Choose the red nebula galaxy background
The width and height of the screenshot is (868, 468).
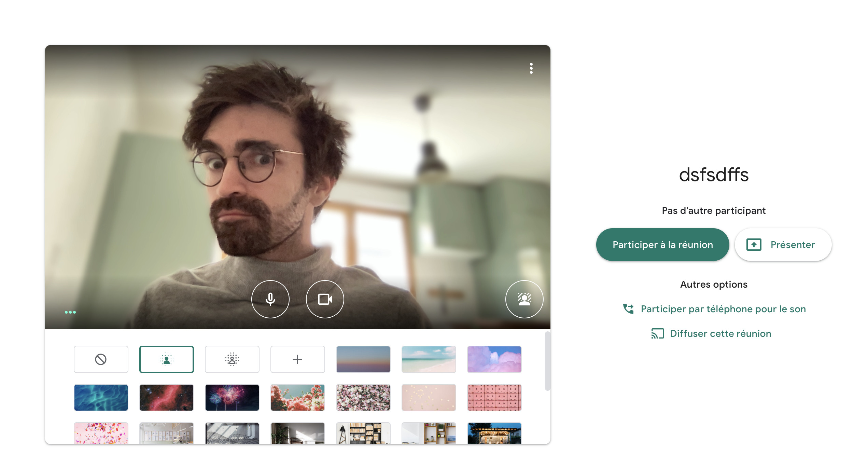(167, 398)
